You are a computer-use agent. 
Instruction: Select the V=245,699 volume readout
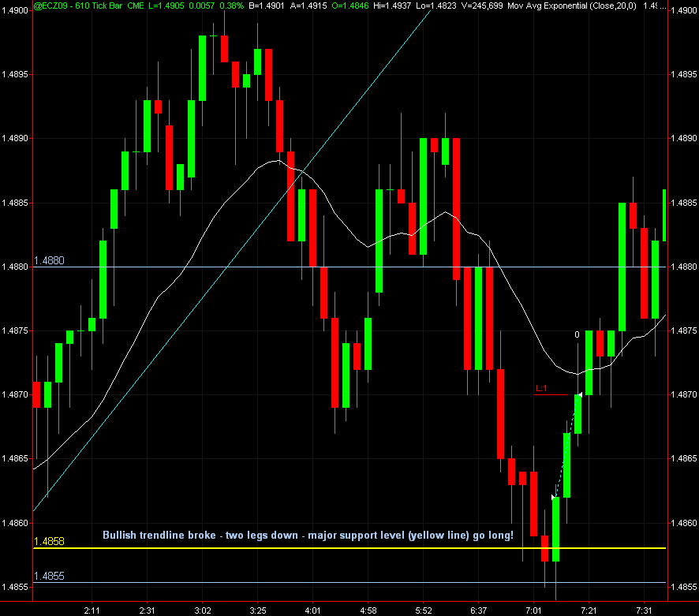tap(480, 6)
